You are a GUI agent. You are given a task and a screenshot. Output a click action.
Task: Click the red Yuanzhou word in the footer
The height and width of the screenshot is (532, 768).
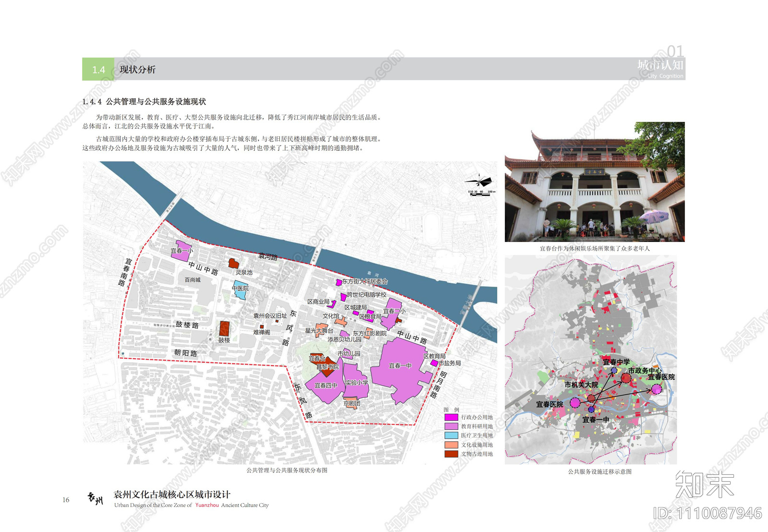(x=207, y=505)
